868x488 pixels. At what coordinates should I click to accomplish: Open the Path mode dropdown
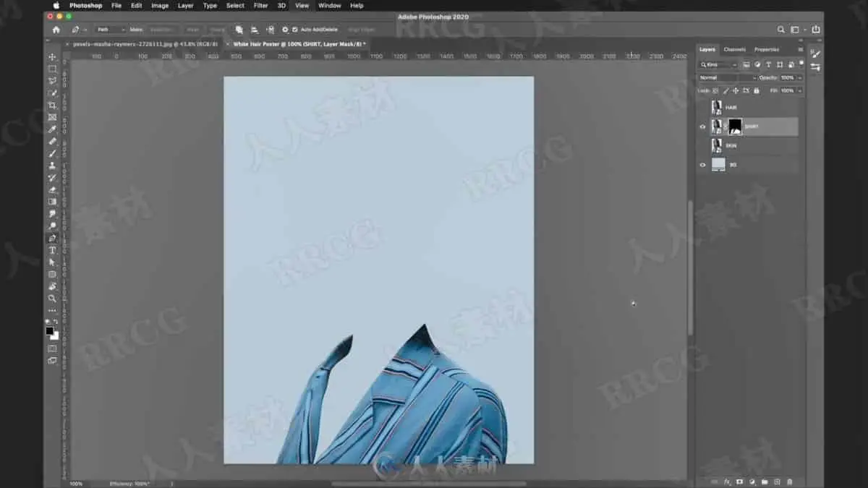(110, 30)
